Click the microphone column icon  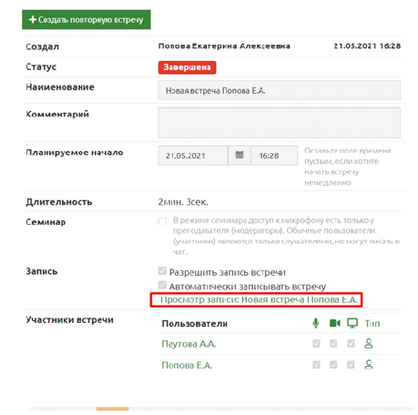tap(316, 323)
